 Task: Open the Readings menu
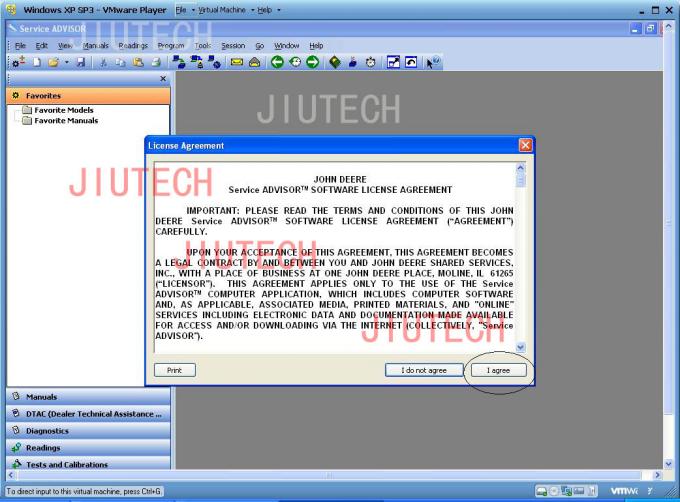coord(133,46)
